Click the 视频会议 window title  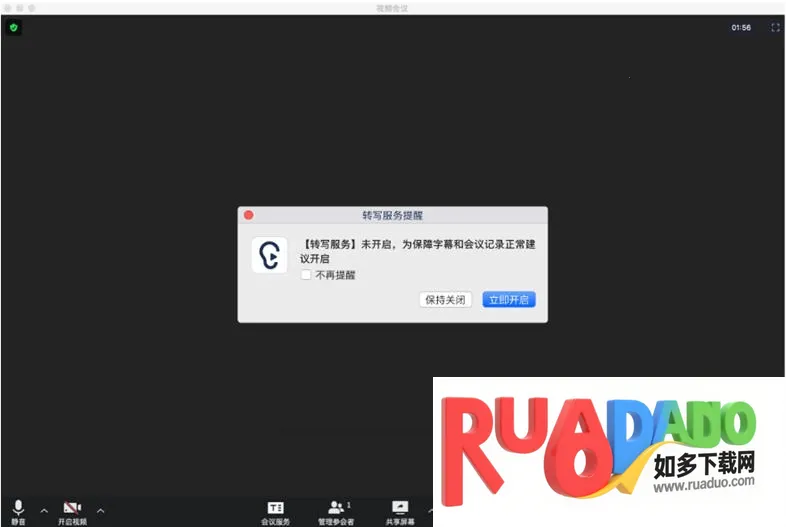tap(392, 6)
